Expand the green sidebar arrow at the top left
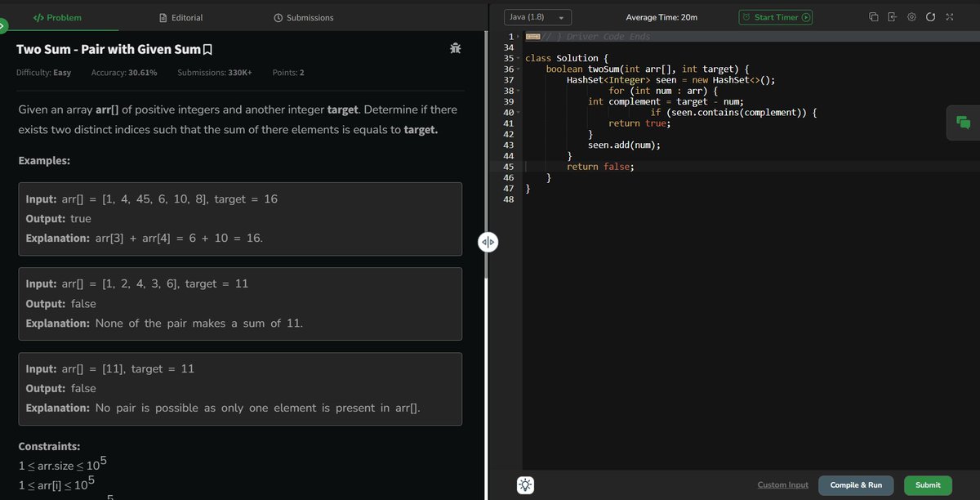980x500 pixels. click(2, 26)
